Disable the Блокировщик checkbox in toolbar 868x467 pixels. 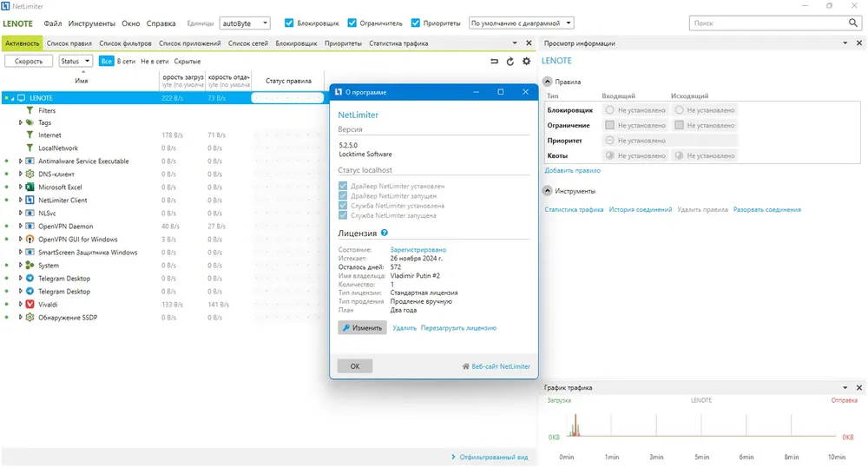289,23
